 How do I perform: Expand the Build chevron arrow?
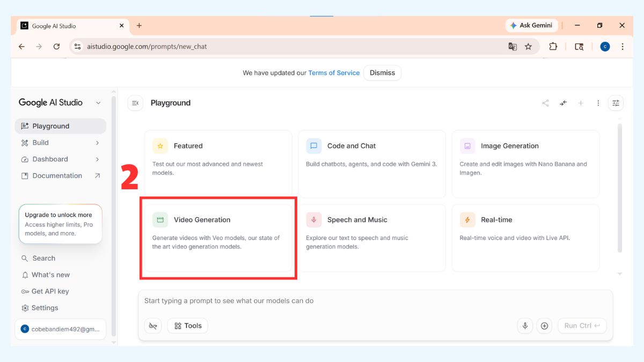tap(97, 143)
